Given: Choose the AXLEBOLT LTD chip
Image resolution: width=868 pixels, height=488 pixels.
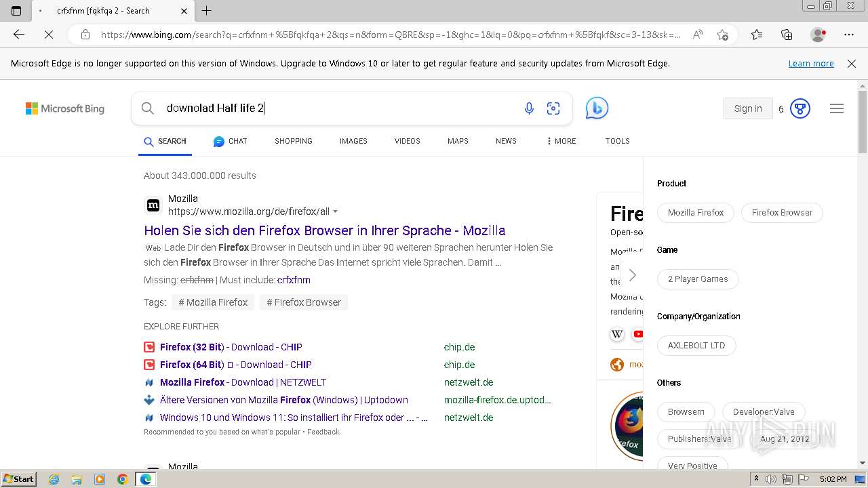Looking at the screenshot, I should (696, 346).
